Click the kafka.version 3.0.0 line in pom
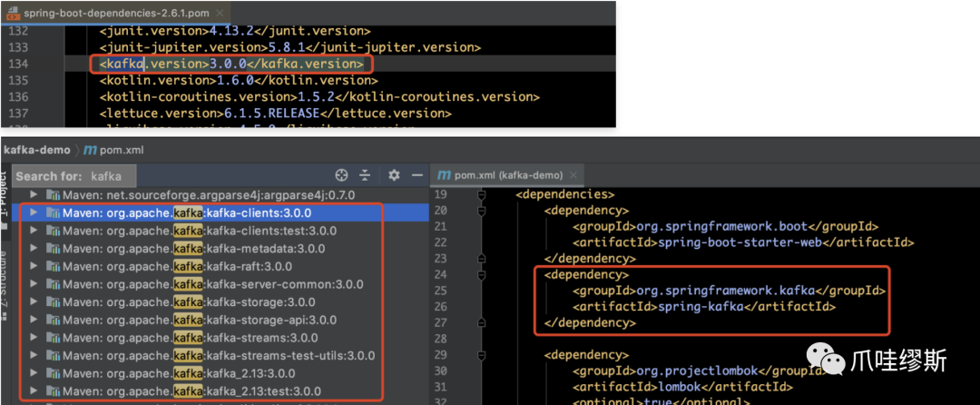Viewport: 980px width, 405px height. [x=231, y=64]
